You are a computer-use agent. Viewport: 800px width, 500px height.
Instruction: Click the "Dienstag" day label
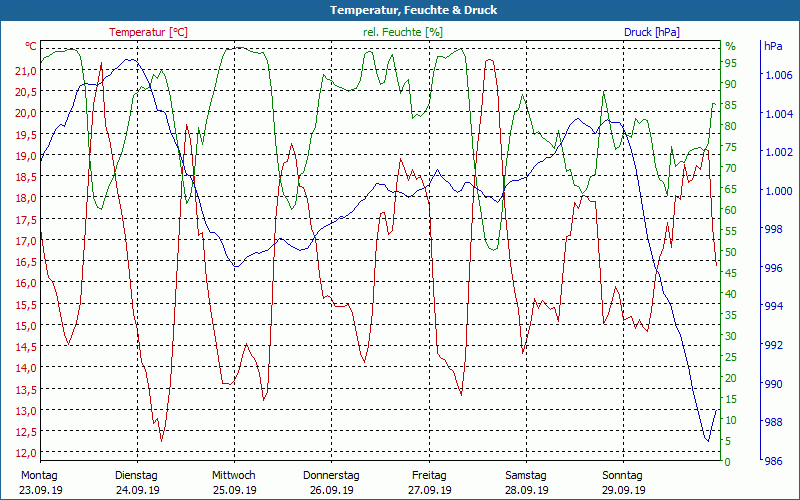(x=136, y=475)
